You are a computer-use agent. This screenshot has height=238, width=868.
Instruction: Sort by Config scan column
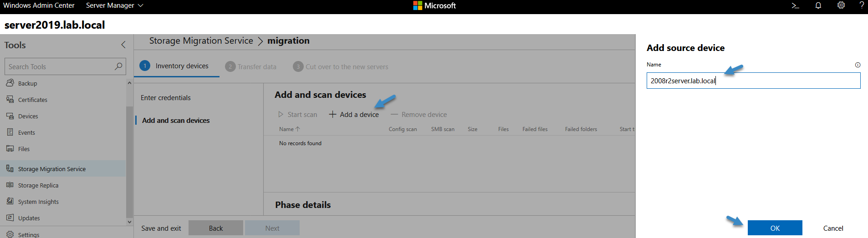coord(403,129)
